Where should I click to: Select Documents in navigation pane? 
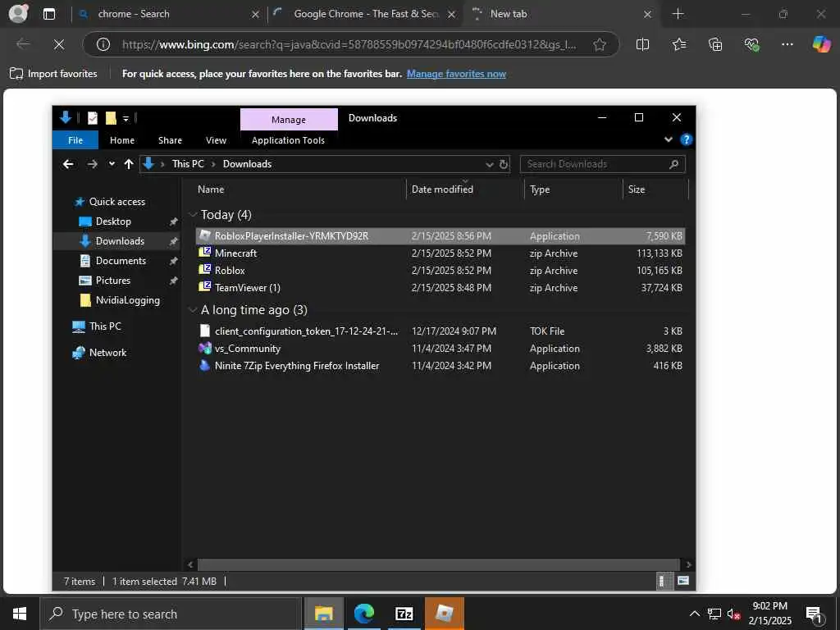click(120, 260)
